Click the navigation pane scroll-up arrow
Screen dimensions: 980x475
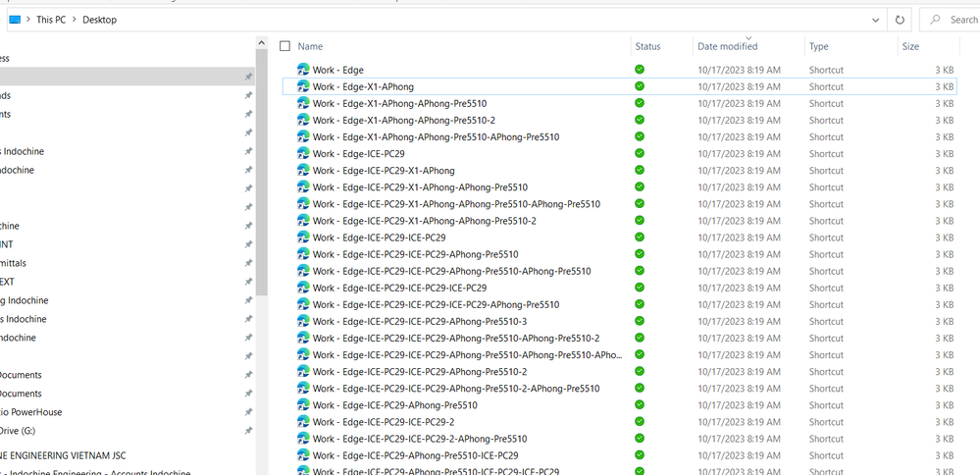pos(262,43)
